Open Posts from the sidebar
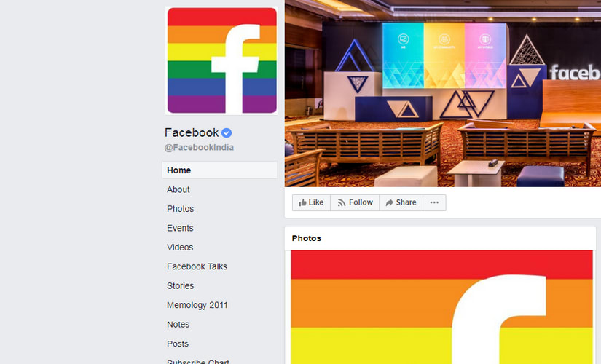This screenshot has height=364, width=601. [x=178, y=344]
